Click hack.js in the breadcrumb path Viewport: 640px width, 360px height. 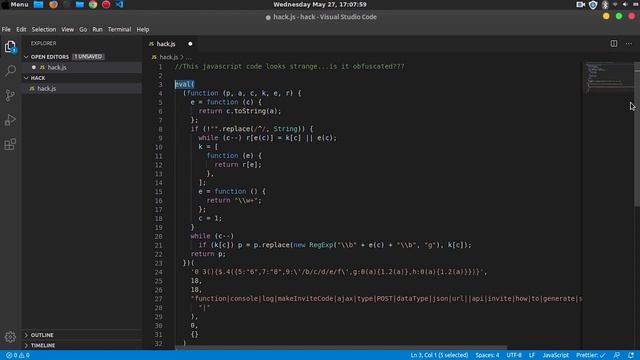coord(169,57)
